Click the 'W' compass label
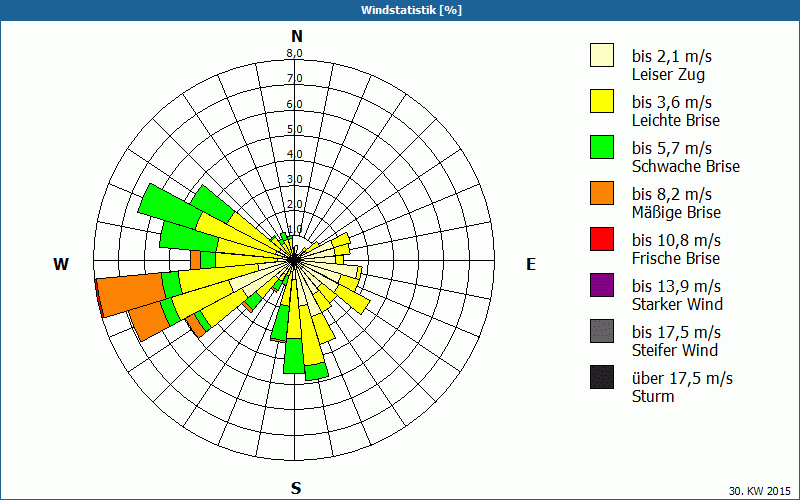The width and height of the screenshot is (800, 500). point(61,264)
